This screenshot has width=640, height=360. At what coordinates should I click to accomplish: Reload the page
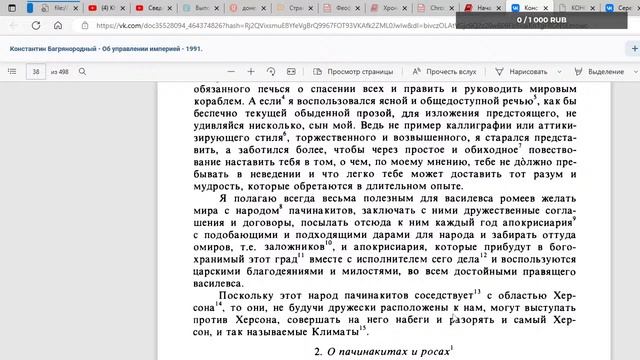(36, 25)
